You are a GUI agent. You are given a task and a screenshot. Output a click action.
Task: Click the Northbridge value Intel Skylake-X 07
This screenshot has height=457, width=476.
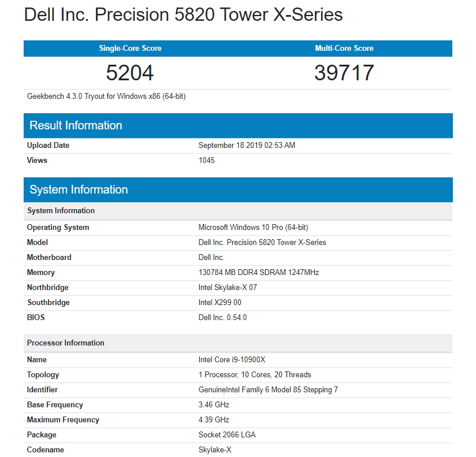[228, 288]
